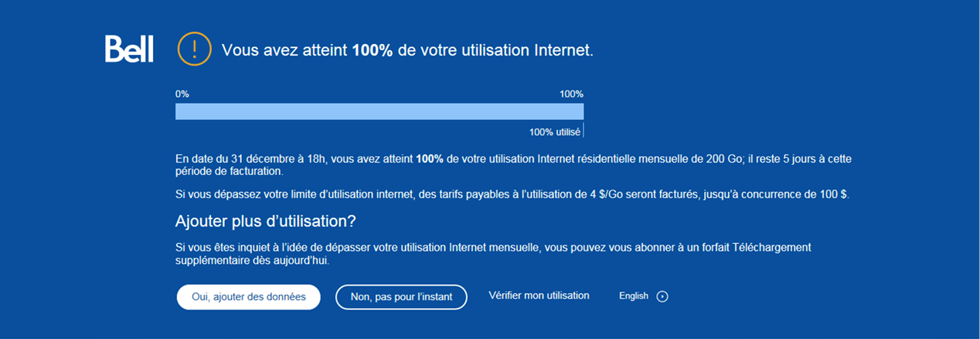Viewport: 980px width, 339px height.
Task: Click the "100% utilisé" label below bar
Action: 554,132
